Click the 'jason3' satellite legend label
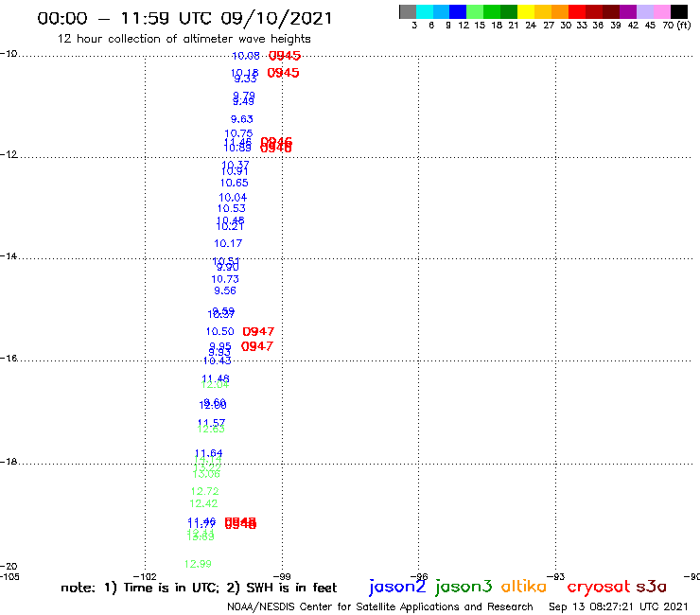The height and width of the screenshot is (615, 700). 464,587
